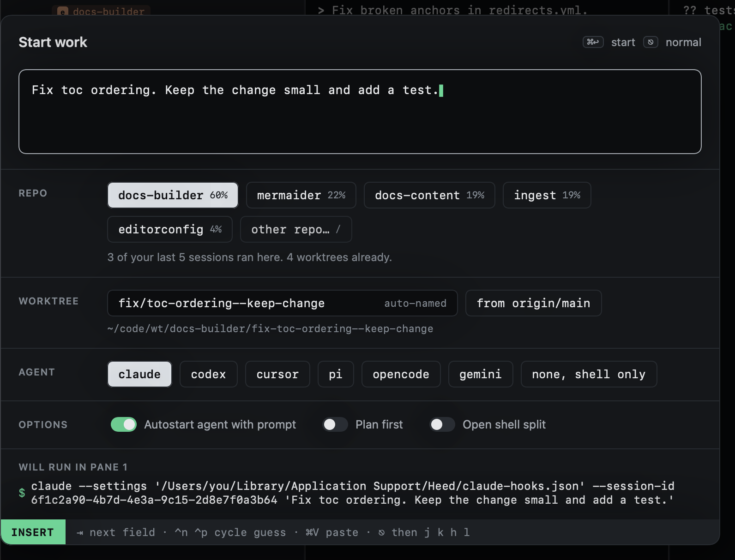Click the WILL RUN IN PANE 1 label
This screenshot has width=735, height=560.
tap(73, 467)
